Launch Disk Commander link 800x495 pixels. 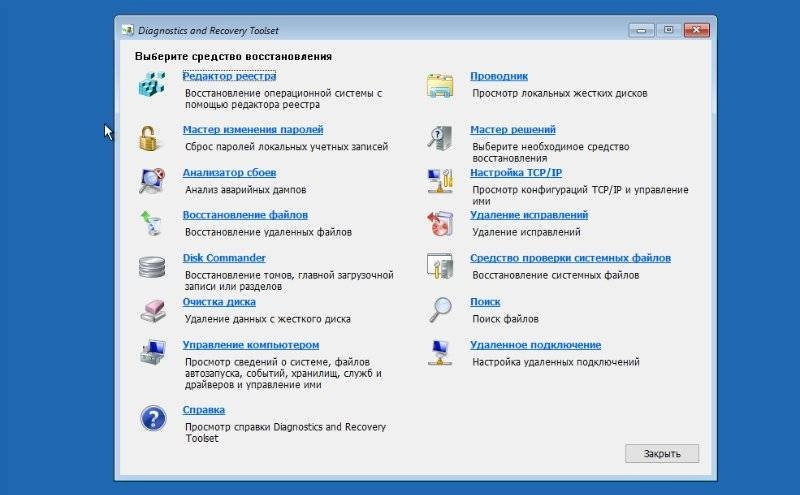click(x=224, y=258)
